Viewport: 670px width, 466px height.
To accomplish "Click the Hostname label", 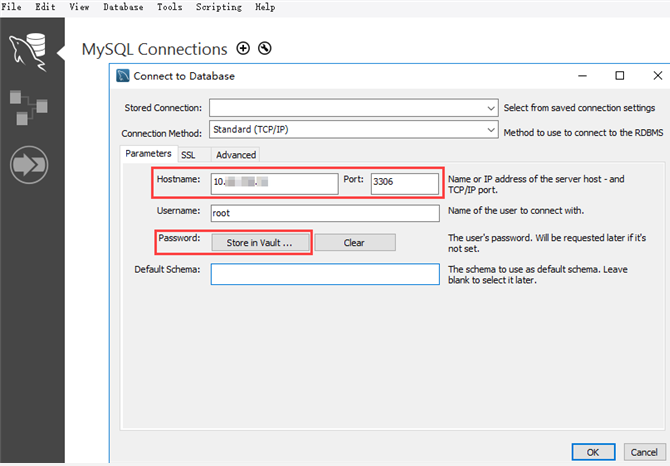I will 178,179.
